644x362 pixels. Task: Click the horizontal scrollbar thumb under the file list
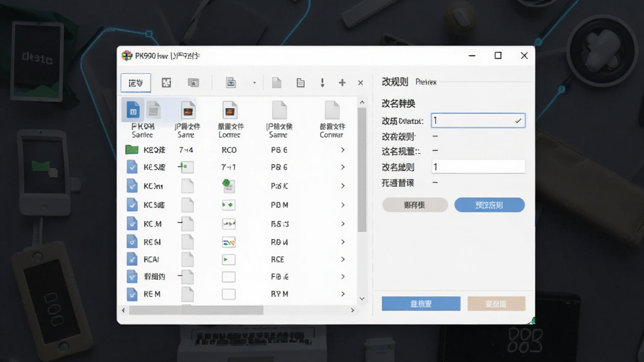point(196,310)
